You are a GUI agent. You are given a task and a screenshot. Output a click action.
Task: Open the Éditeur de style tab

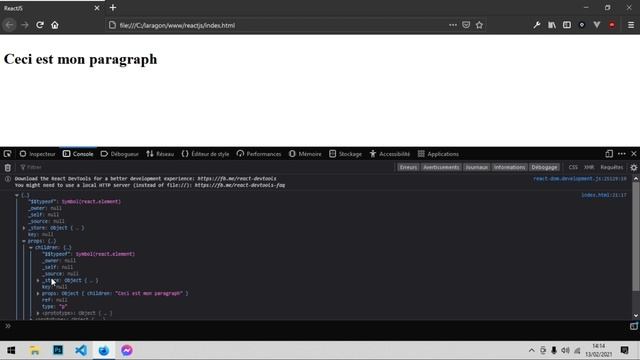(205, 154)
